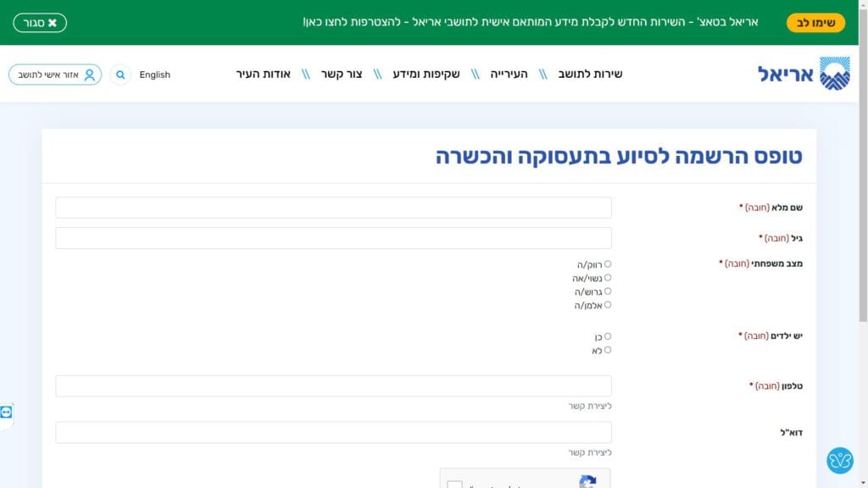Open the accessibility widget icon

pyautogui.click(x=840, y=460)
